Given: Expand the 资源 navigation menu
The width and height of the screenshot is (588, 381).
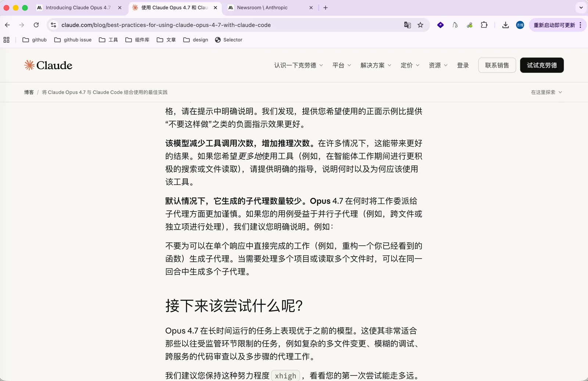Looking at the screenshot, I should [x=438, y=65].
